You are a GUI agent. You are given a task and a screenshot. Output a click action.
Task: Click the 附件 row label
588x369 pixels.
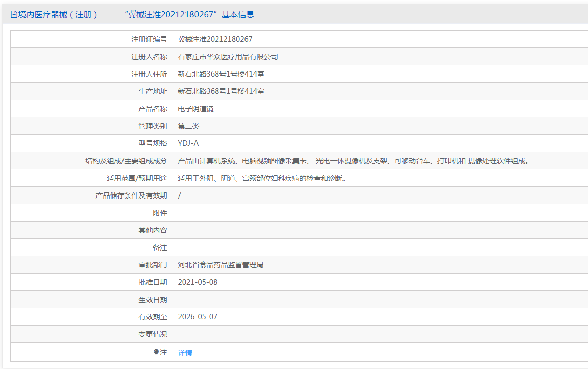160,213
